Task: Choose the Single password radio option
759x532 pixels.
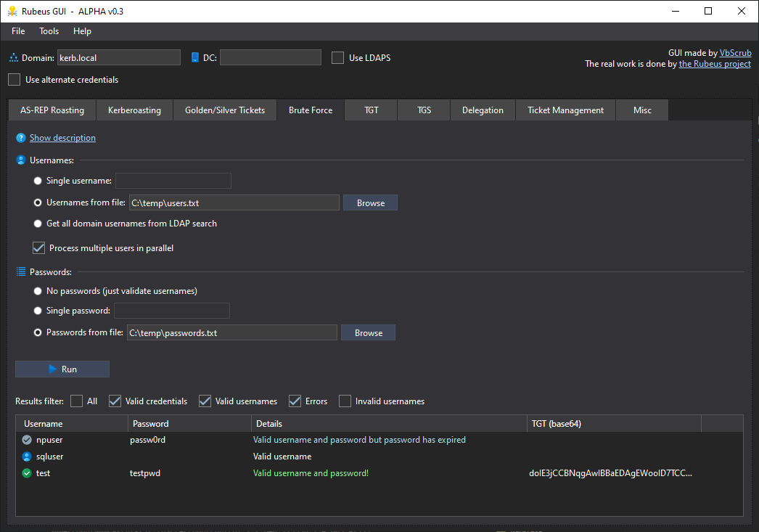Action: [38, 311]
